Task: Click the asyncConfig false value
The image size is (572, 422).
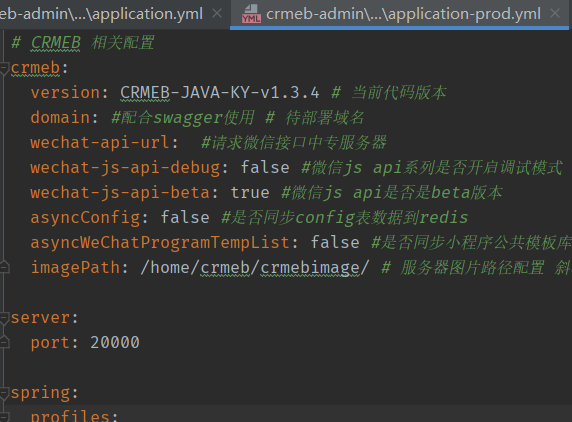Action: pos(185,217)
